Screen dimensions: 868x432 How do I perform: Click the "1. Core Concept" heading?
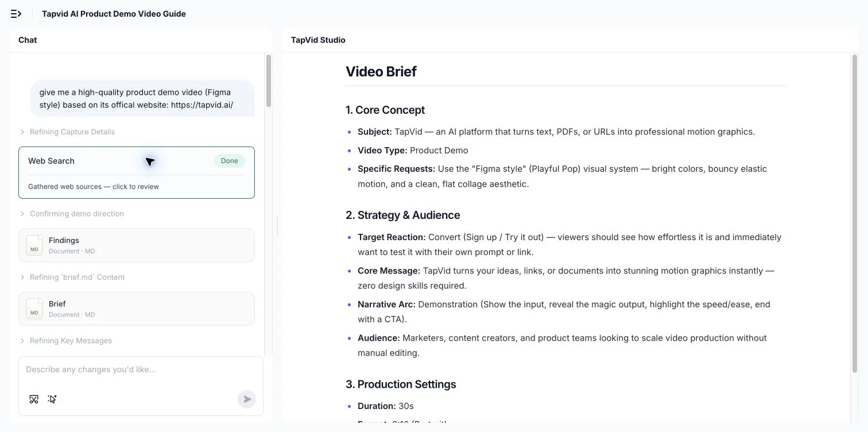[385, 110]
